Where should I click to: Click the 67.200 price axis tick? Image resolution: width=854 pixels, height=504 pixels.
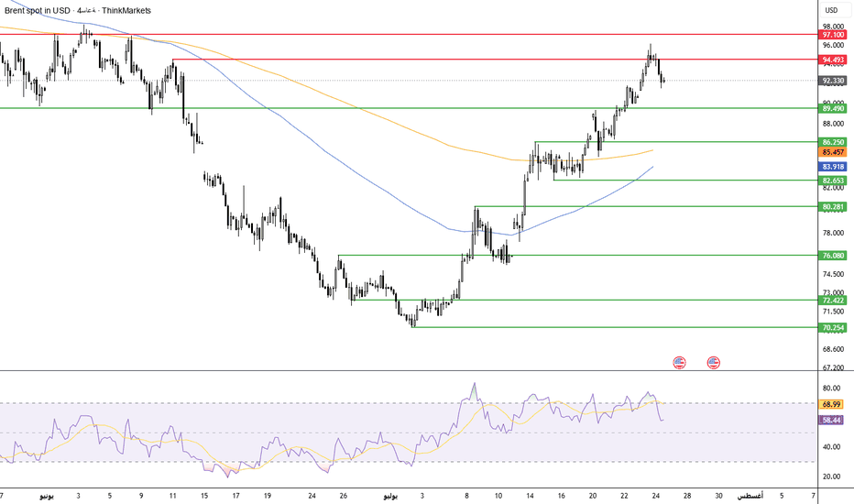[833, 367]
